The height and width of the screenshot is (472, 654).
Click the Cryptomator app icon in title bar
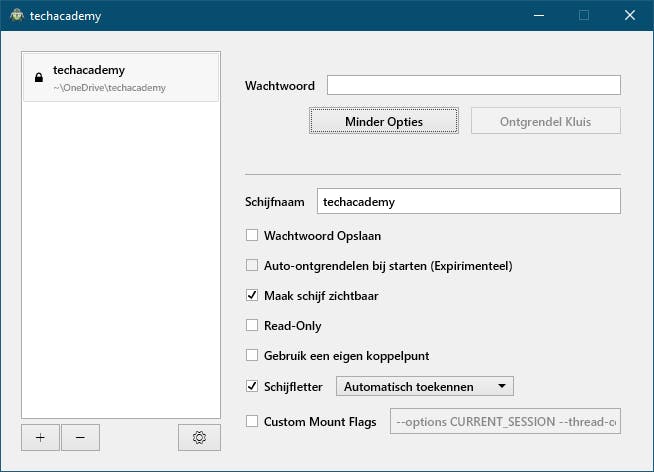click(17, 16)
